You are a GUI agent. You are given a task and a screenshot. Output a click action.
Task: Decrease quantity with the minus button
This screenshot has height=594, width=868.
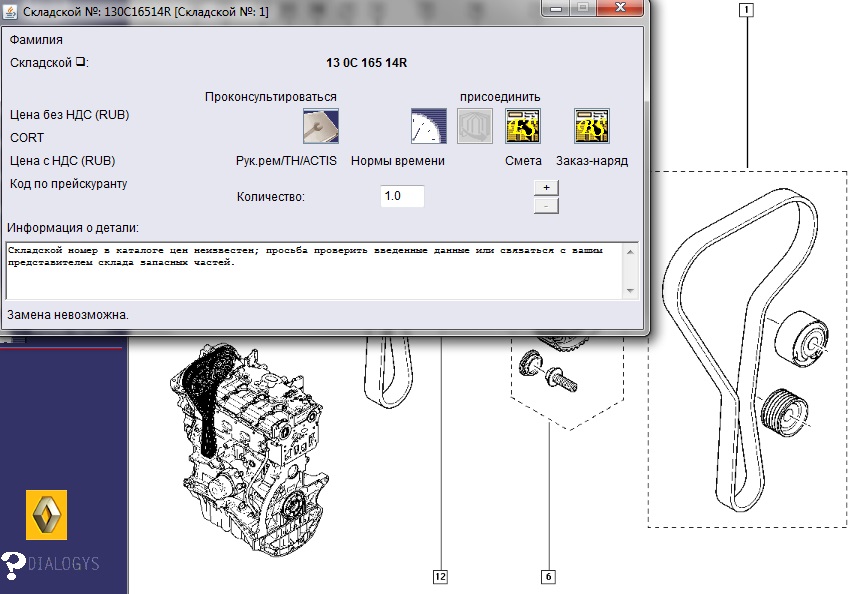(x=545, y=205)
